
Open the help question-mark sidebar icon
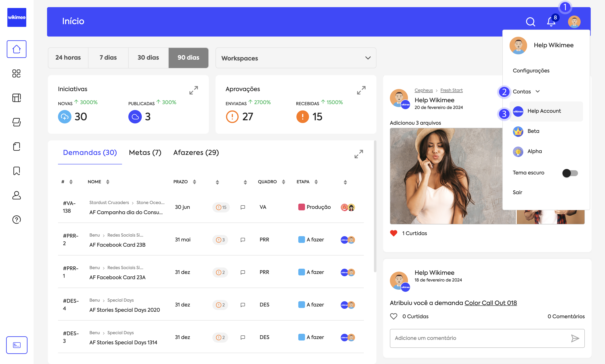click(16, 220)
